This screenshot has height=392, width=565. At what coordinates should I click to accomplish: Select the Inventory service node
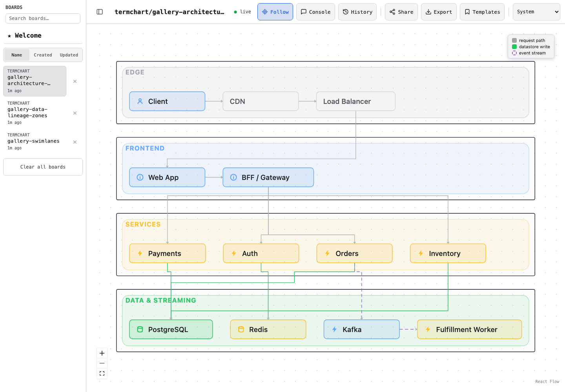[x=448, y=253]
